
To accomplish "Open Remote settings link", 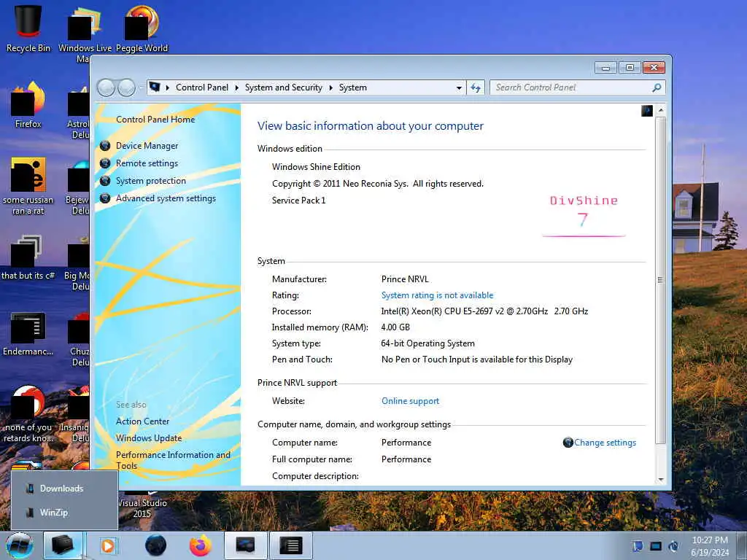I will point(147,163).
